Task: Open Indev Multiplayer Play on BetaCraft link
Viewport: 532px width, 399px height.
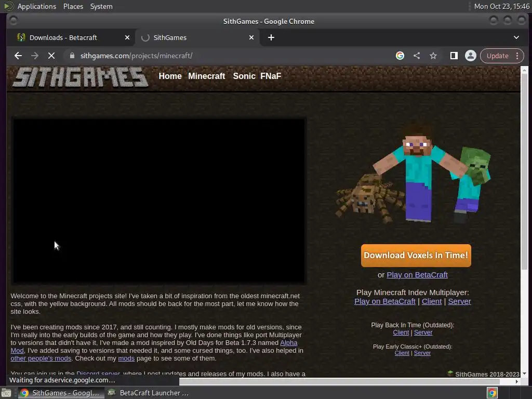Action: [x=385, y=301]
